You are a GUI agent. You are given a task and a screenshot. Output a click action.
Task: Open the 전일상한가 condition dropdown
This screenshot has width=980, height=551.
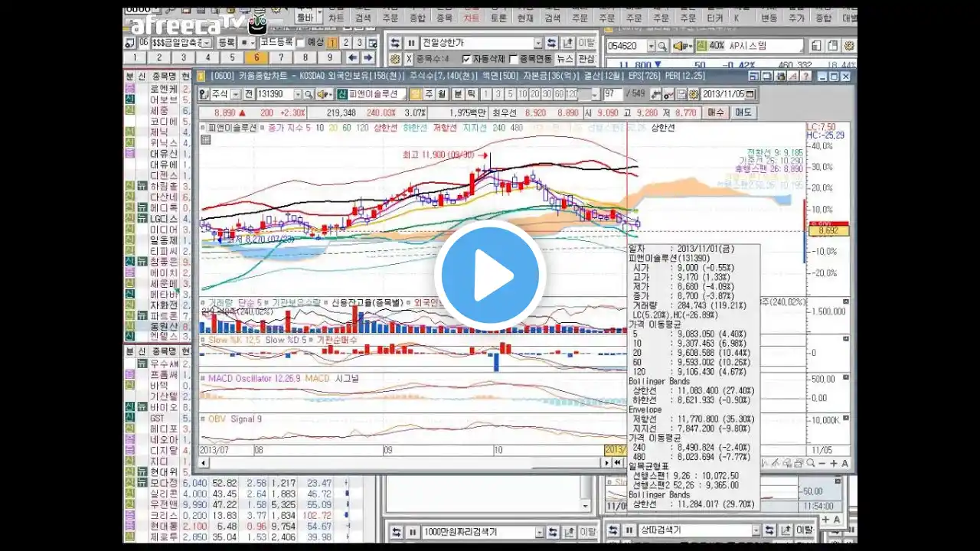[x=538, y=43]
